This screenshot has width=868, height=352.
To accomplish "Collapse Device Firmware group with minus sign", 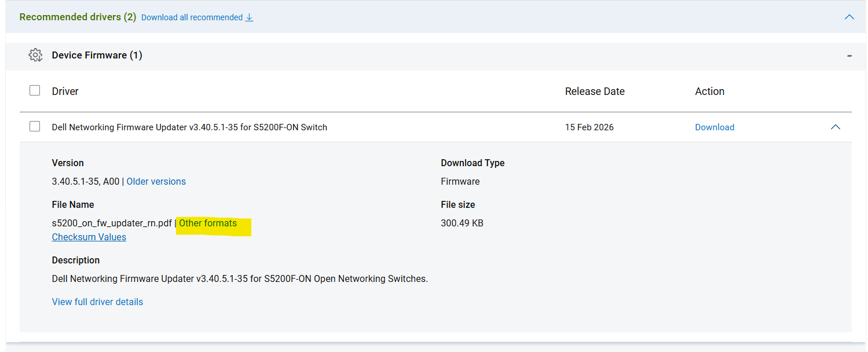I will [x=849, y=56].
